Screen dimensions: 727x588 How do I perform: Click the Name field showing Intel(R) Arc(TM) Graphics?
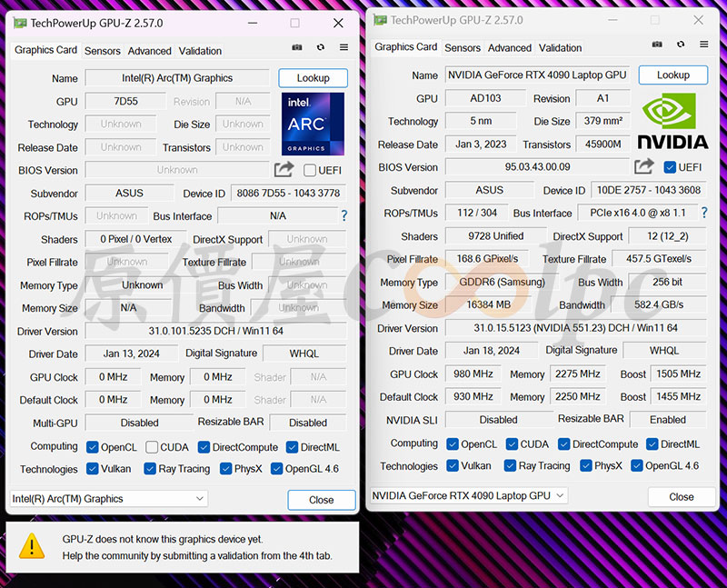click(177, 78)
